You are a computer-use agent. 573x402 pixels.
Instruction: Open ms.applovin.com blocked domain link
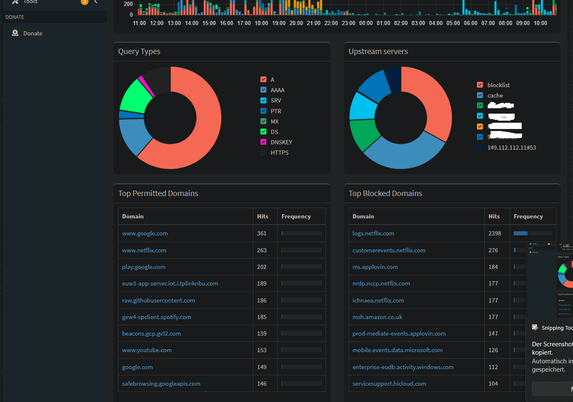coord(375,267)
